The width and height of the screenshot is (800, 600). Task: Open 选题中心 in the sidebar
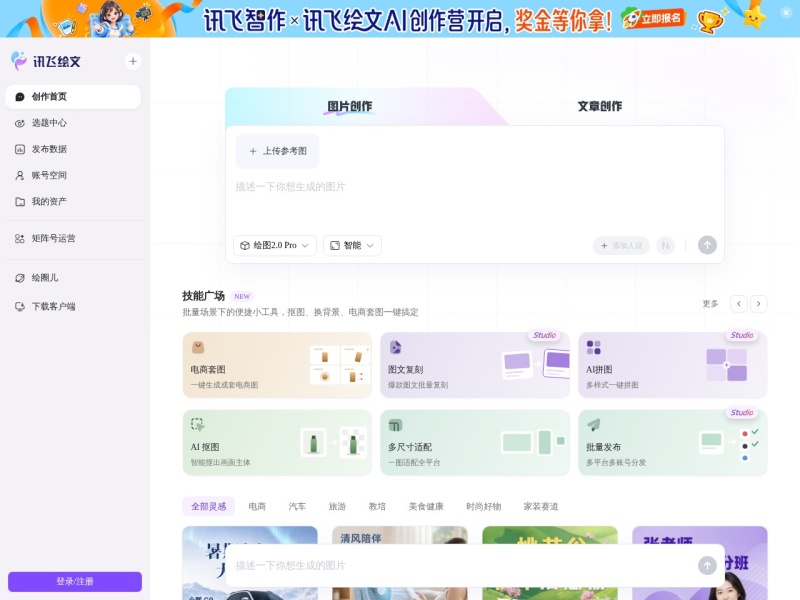pos(73,123)
